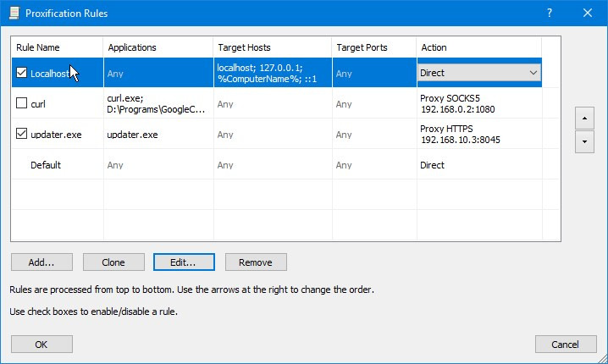This screenshot has height=364, width=608.
Task: Select the curl rule name
Action: tap(38, 104)
